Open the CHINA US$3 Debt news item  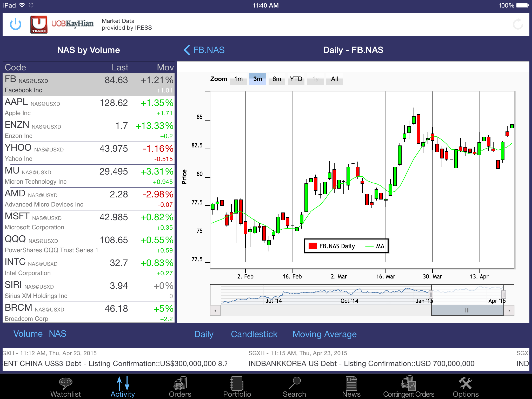coord(115,359)
